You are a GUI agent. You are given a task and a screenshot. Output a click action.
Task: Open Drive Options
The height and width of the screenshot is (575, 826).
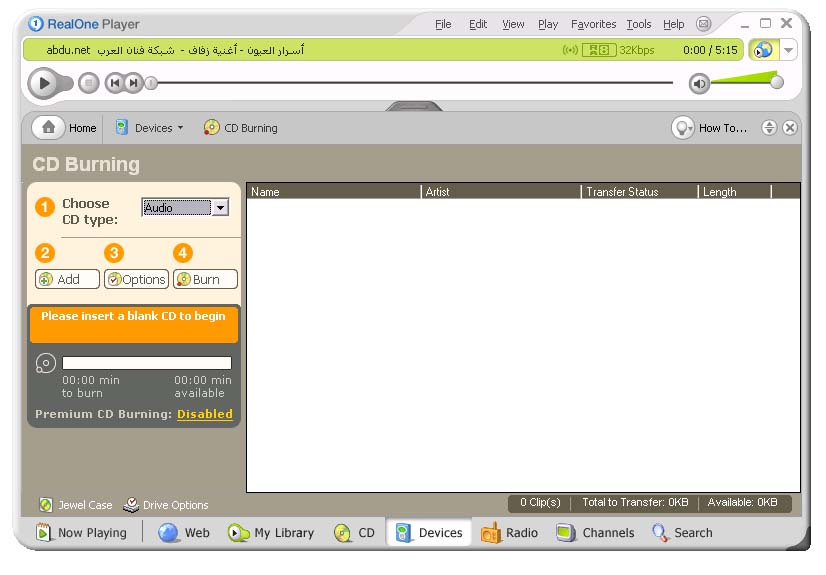click(165, 505)
